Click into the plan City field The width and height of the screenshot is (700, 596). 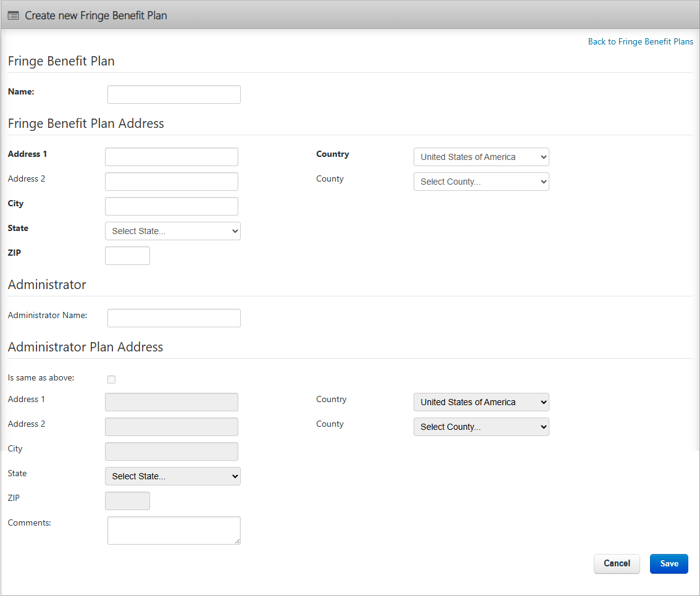171,206
